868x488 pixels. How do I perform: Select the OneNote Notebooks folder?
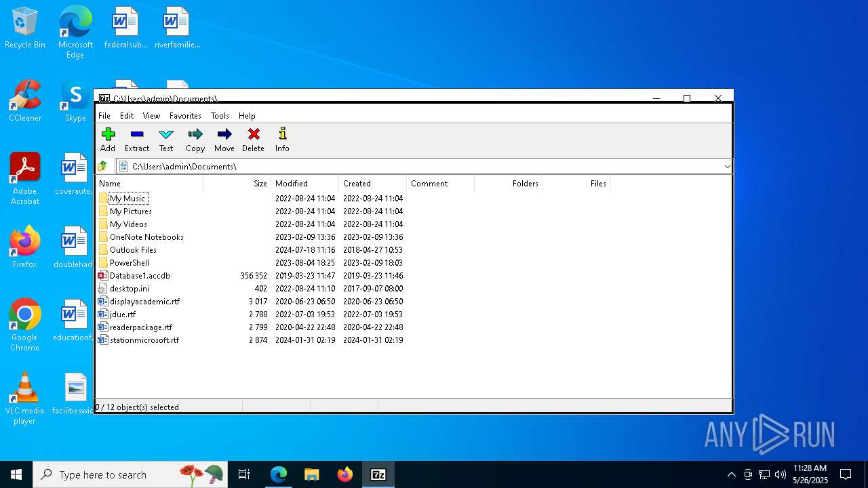click(146, 237)
